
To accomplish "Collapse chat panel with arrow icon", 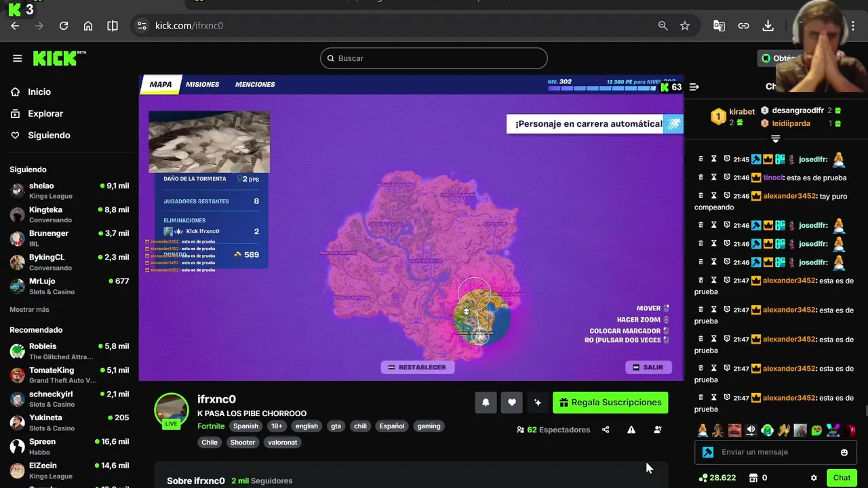I will [694, 87].
